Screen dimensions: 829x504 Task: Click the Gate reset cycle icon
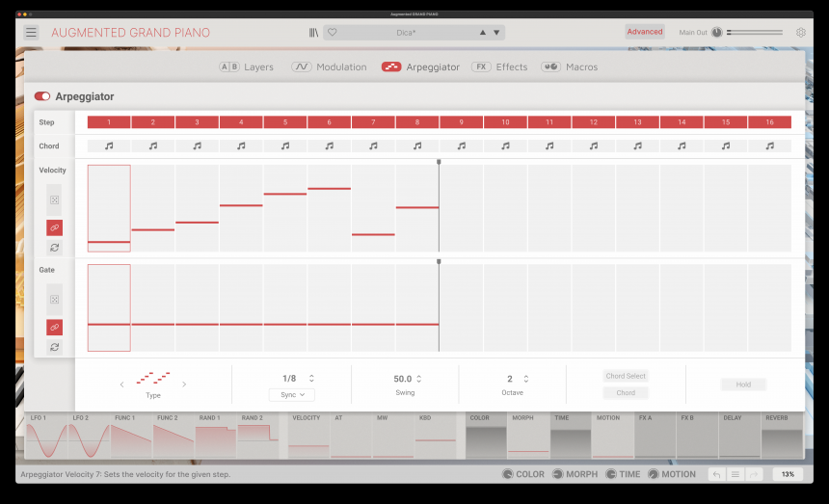click(x=54, y=347)
